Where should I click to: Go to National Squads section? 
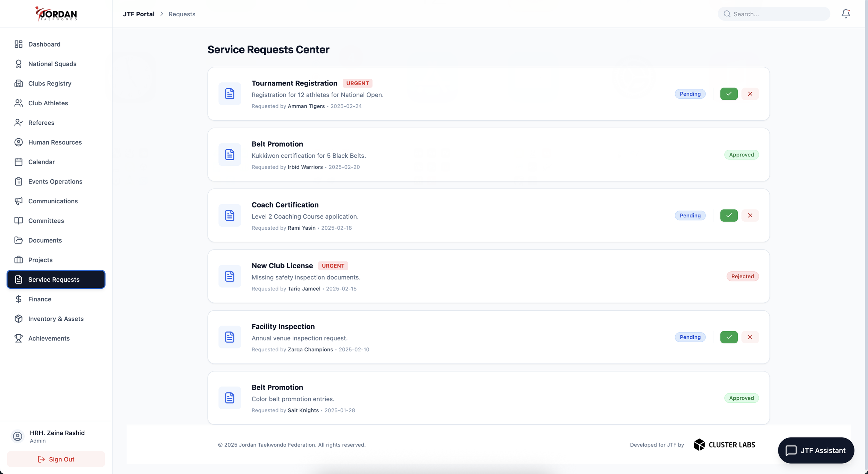[52, 64]
